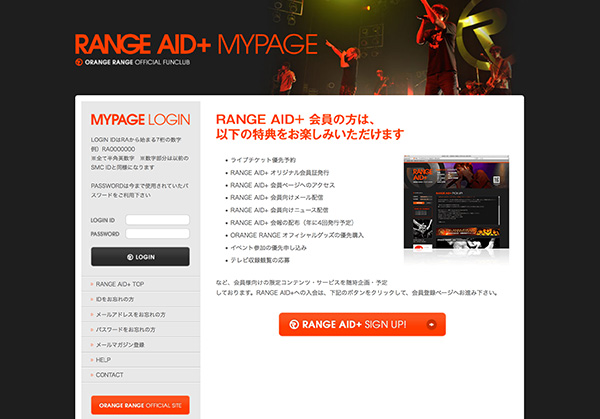Click the RANGE AID+ 会員向けニュース配信 item
This screenshot has height=419, width=600.
[x=279, y=210]
